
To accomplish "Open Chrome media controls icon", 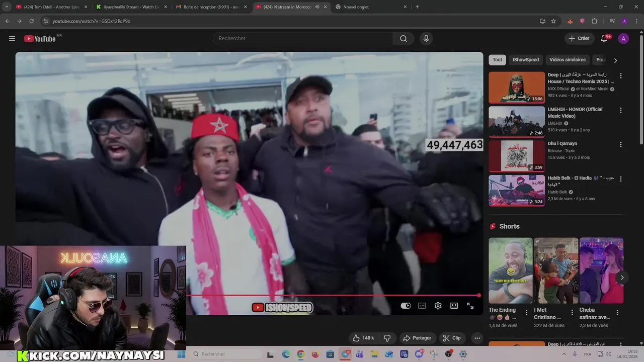I will tap(612, 21).
